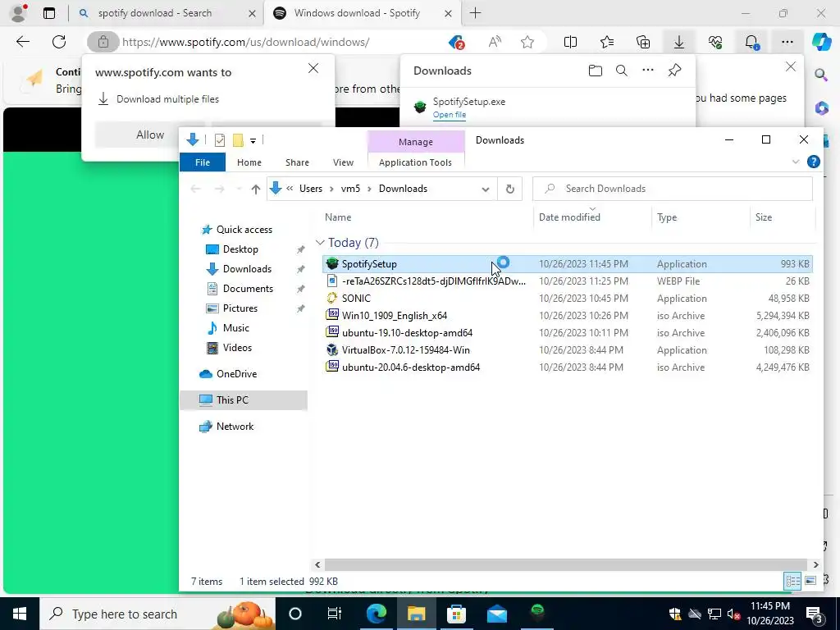Select Pictures in navigation pane
This screenshot has width=840, height=630.
(240, 308)
